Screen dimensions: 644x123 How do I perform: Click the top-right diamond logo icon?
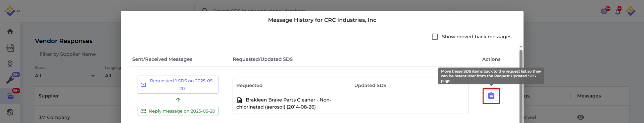631,11
